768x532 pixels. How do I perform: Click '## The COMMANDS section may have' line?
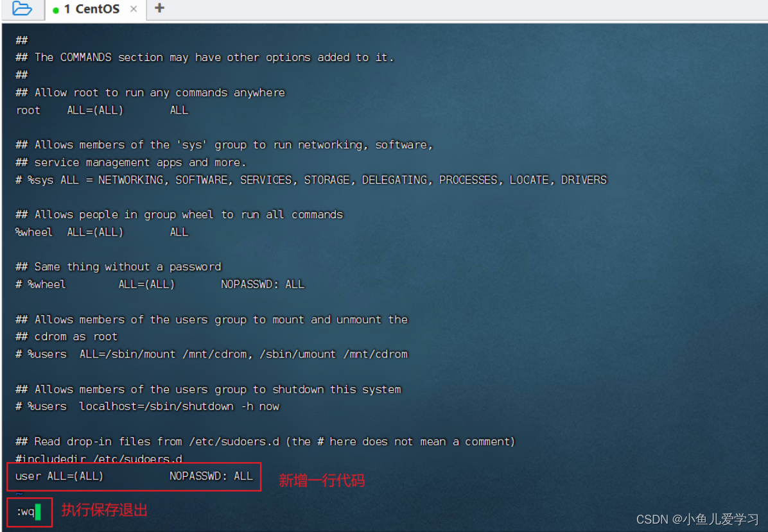click(205, 57)
